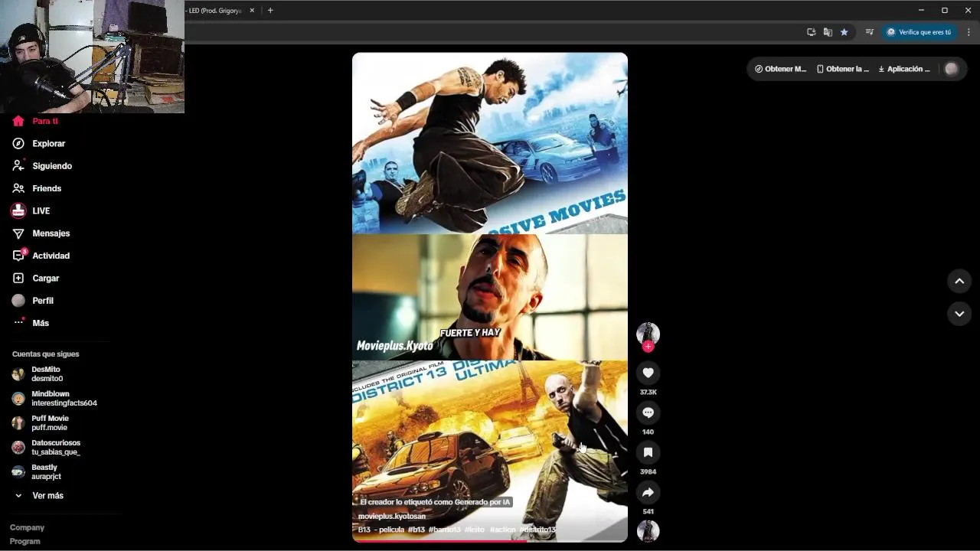Click the Generado por IA label
The width and height of the screenshot is (980, 551).
(435, 502)
